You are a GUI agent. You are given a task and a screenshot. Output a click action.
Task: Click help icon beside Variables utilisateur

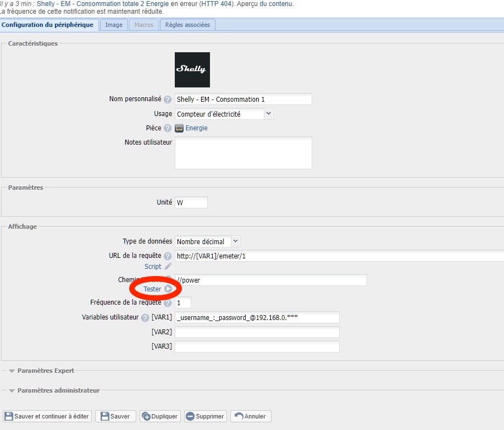(145, 318)
